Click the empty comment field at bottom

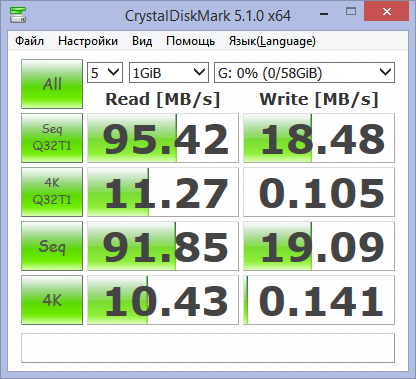point(208,348)
